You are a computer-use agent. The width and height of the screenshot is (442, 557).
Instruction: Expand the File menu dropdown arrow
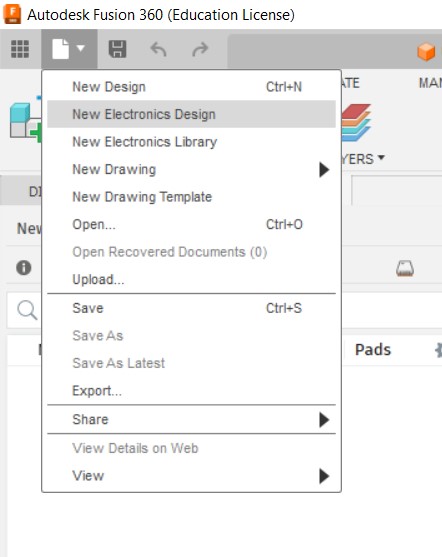[x=81, y=48]
